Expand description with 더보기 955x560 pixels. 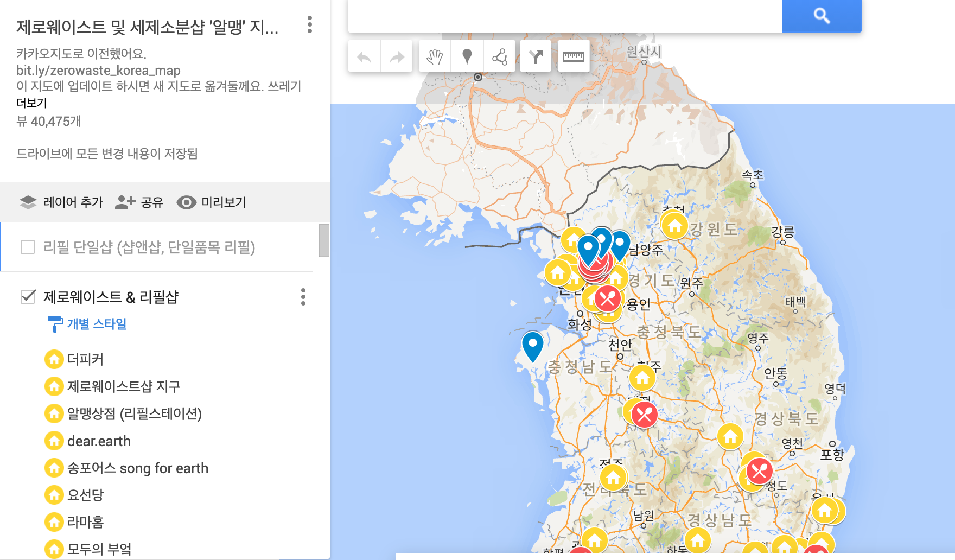tap(31, 103)
